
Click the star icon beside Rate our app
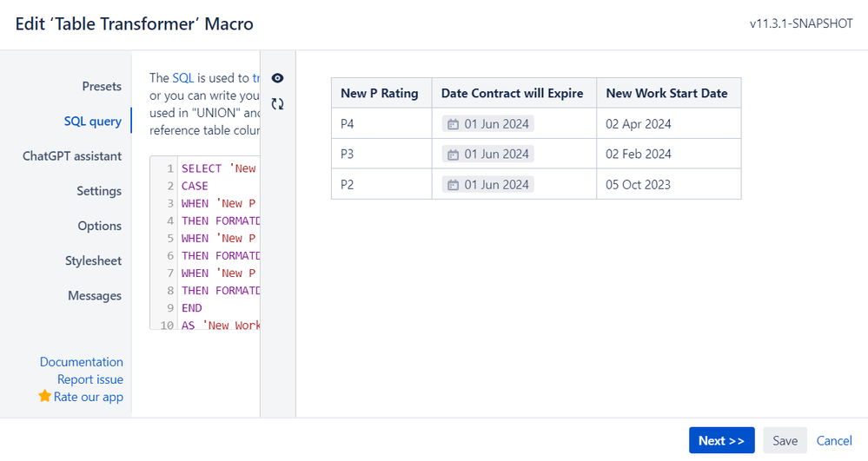45,396
